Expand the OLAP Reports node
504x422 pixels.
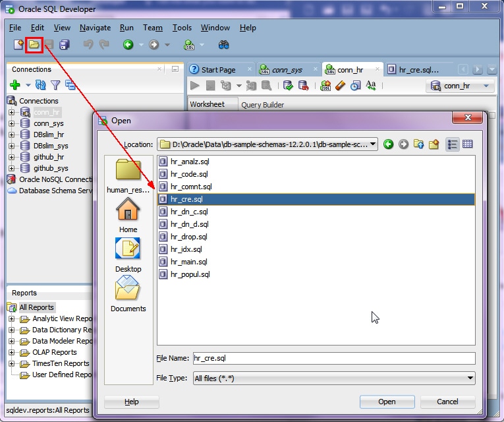(x=12, y=353)
